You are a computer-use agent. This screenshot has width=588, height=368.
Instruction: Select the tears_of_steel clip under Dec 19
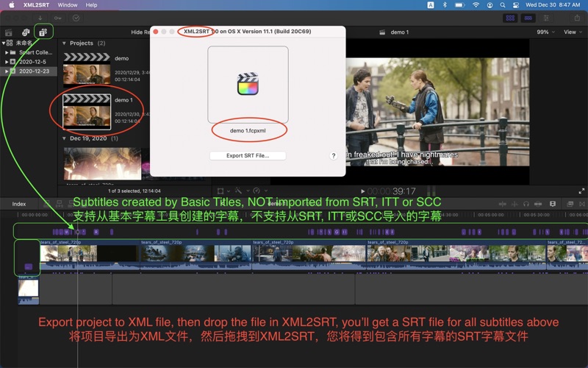pyautogui.click(x=103, y=163)
